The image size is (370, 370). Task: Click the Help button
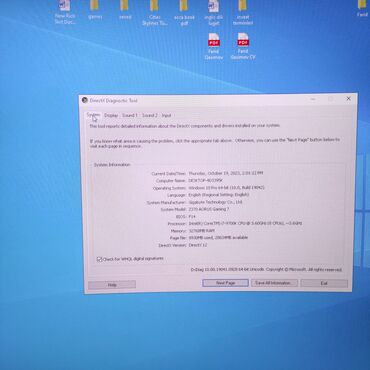[x=112, y=285]
